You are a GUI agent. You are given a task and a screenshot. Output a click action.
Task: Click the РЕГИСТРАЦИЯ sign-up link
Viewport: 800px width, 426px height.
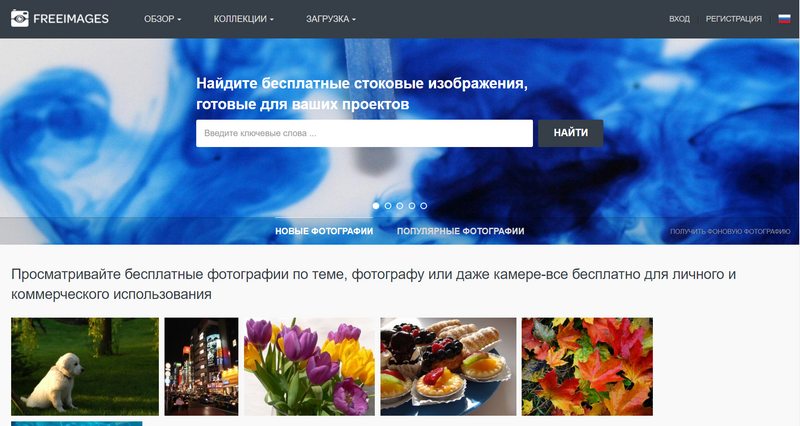(x=733, y=19)
